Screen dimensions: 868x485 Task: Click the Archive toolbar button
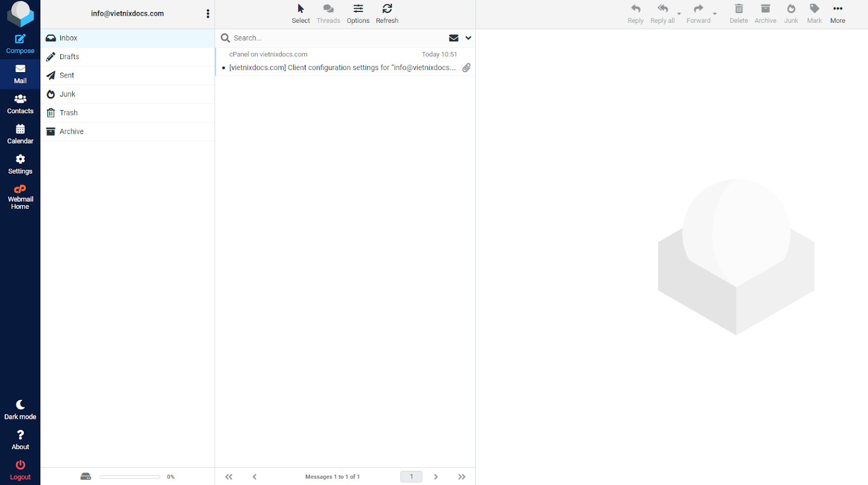765,14
